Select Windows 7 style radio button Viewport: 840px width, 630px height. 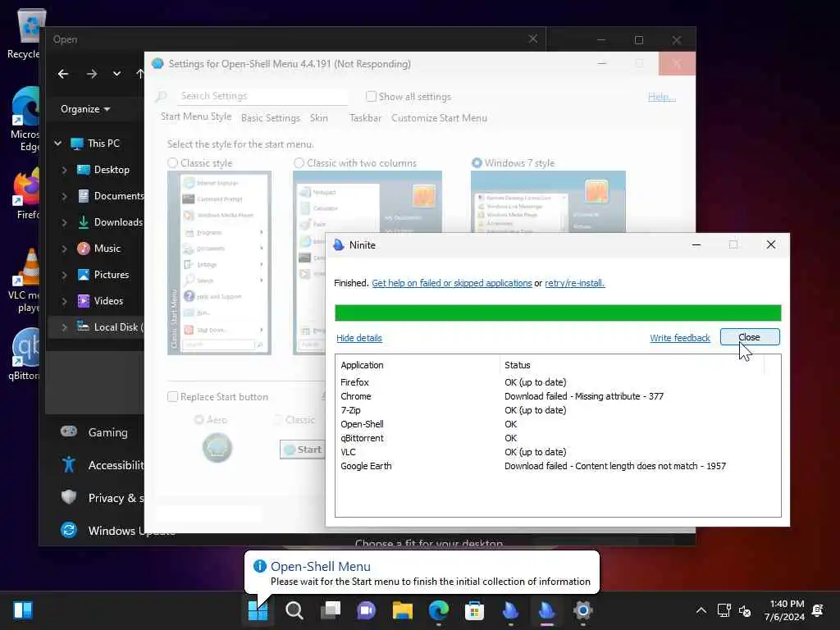477,163
